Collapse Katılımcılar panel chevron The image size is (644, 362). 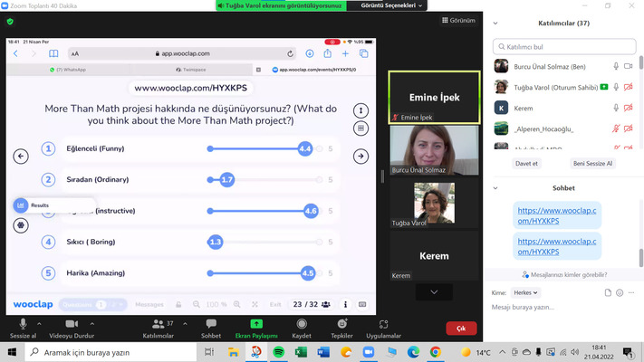tap(495, 24)
